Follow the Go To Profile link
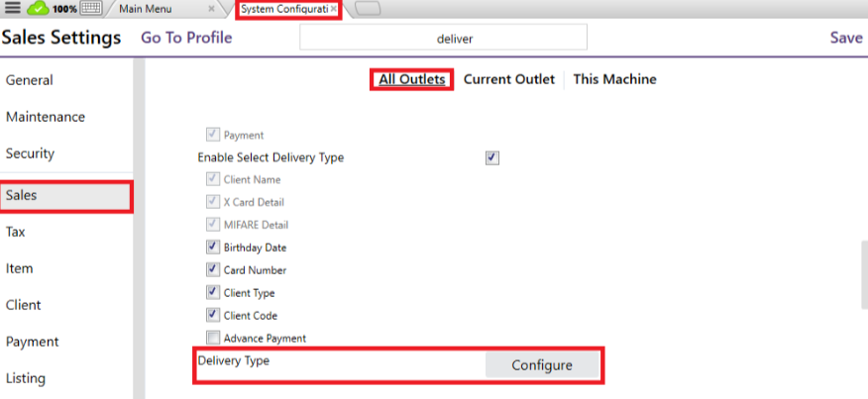Viewport: 868px width, 399px height. [186, 38]
